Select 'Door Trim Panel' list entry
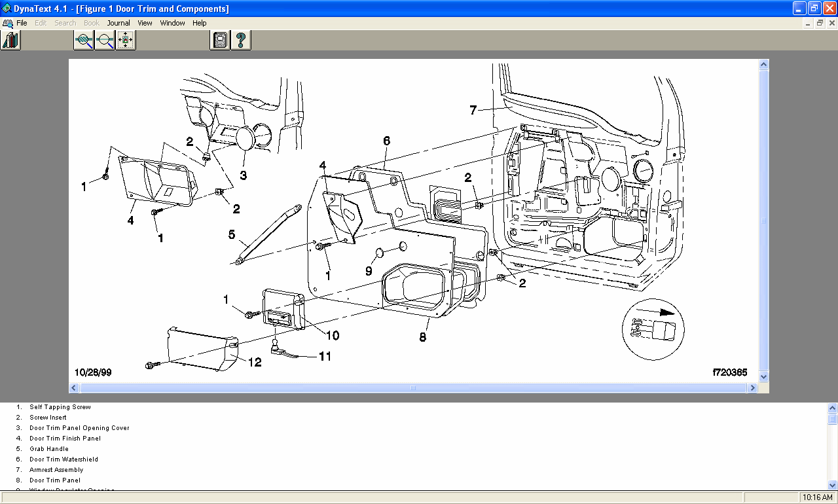 [x=54, y=480]
